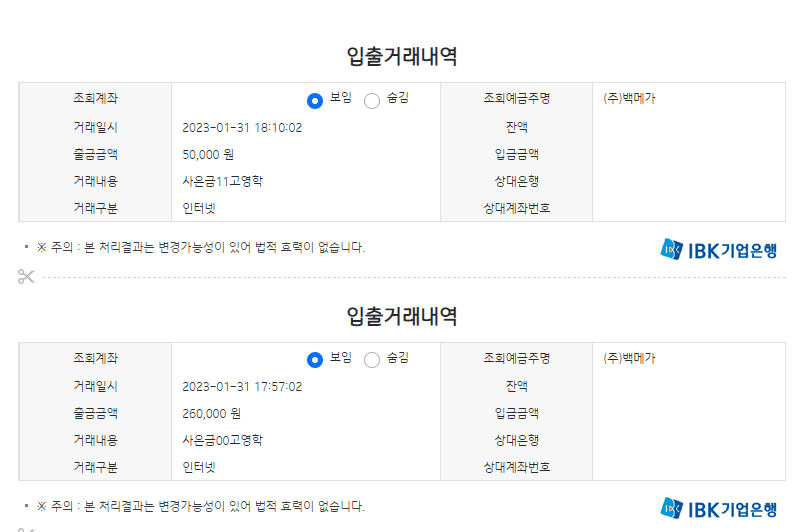Click the transaction date 2023-01-31 18:10:02
This screenshot has height=532, width=800.
point(242,127)
